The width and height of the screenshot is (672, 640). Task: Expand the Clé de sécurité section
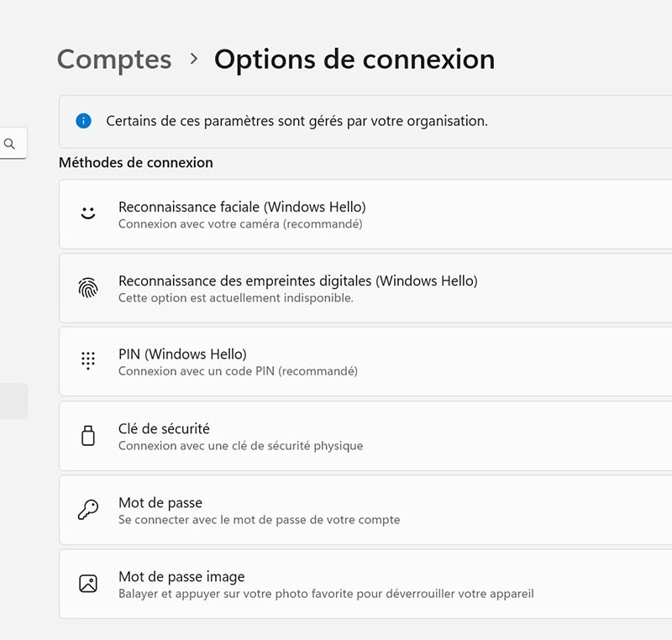click(361, 436)
